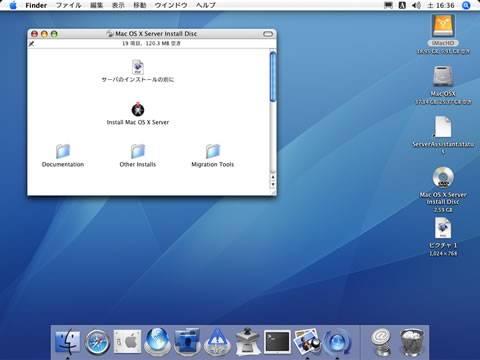Select the Install Mac OS X Server installer
The image size is (480, 360).
pos(138,109)
